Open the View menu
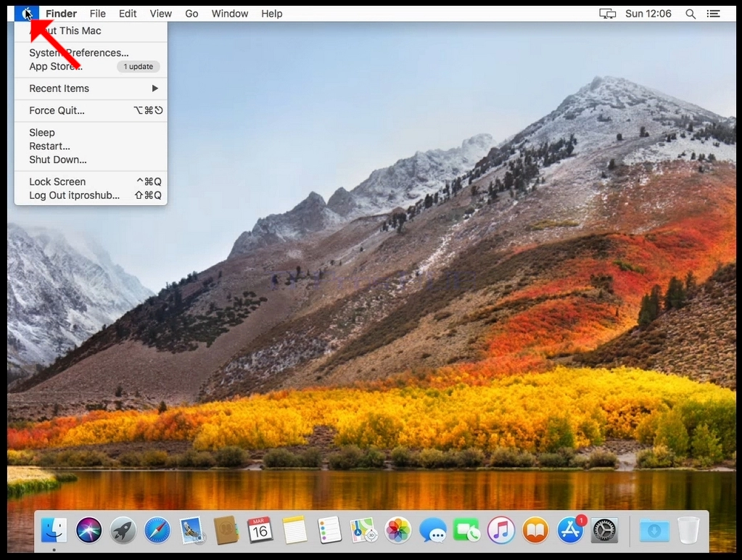Screen dimensions: 742x560 coord(160,14)
